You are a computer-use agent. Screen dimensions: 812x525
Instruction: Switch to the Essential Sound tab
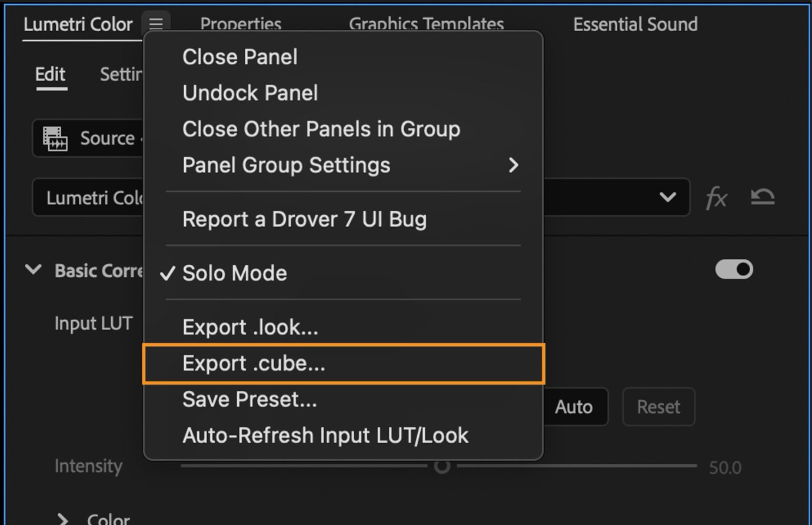pyautogui.click(x=635, y=25)
